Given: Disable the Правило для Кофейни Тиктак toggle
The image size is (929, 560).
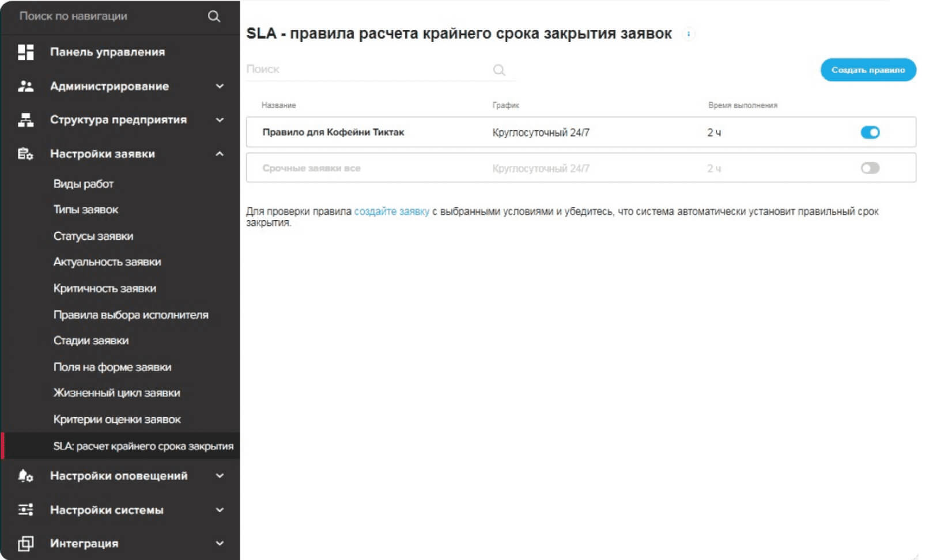Looking at the screenshot, I should pyautogui.click(x=870, y=133).
